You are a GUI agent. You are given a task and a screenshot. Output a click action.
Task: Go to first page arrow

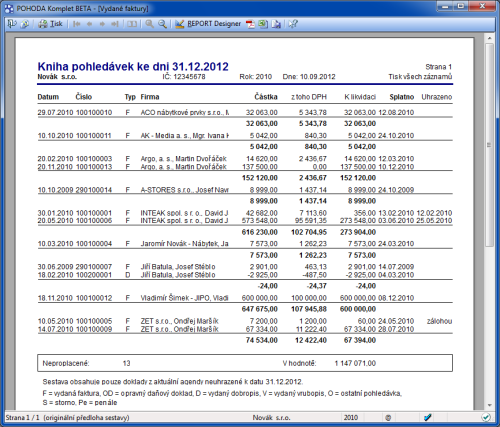tap(77, 24)
